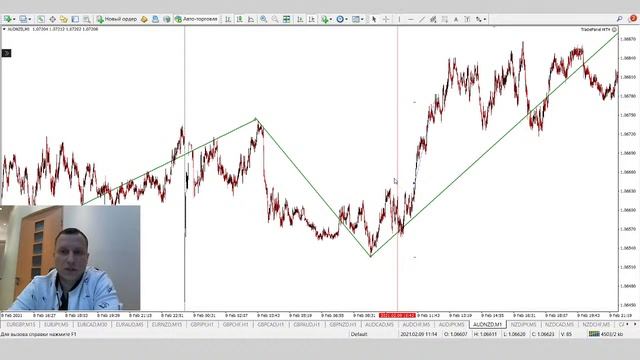Screen dimensions: 640x360
Task: Draw a vertical line tool
Action: [399, 19]
